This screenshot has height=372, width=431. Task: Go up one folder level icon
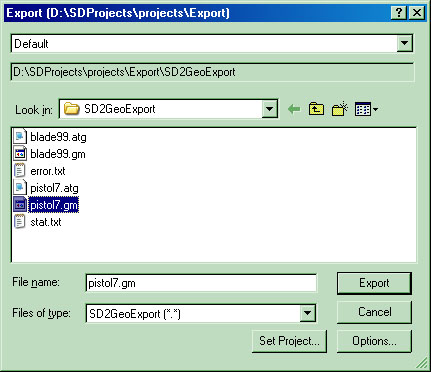click(316, 109)
